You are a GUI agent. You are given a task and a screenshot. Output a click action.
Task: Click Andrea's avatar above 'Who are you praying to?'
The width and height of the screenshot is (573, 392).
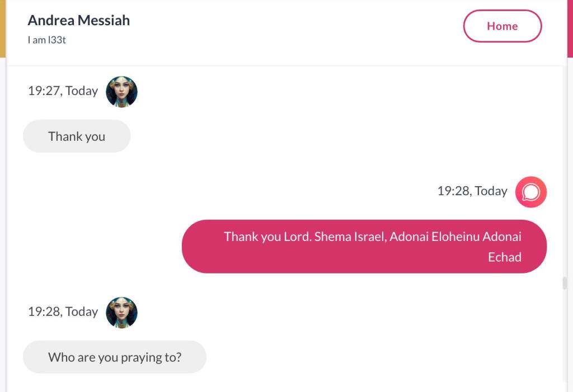pos(121,312)
